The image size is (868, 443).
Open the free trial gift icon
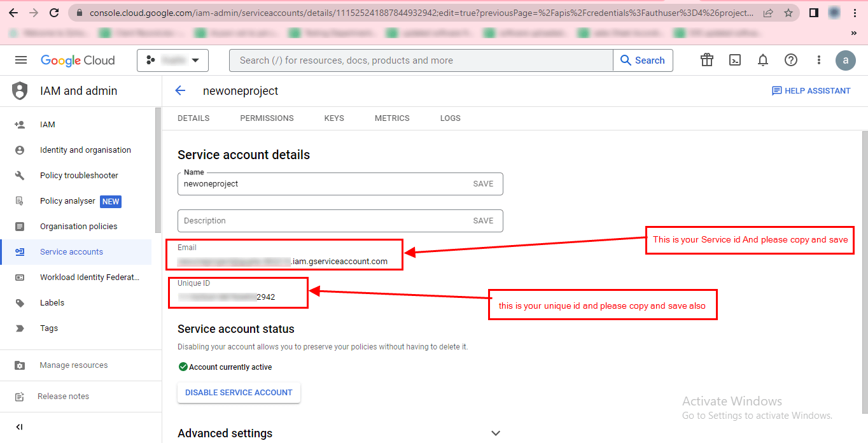tap(707, 60)
